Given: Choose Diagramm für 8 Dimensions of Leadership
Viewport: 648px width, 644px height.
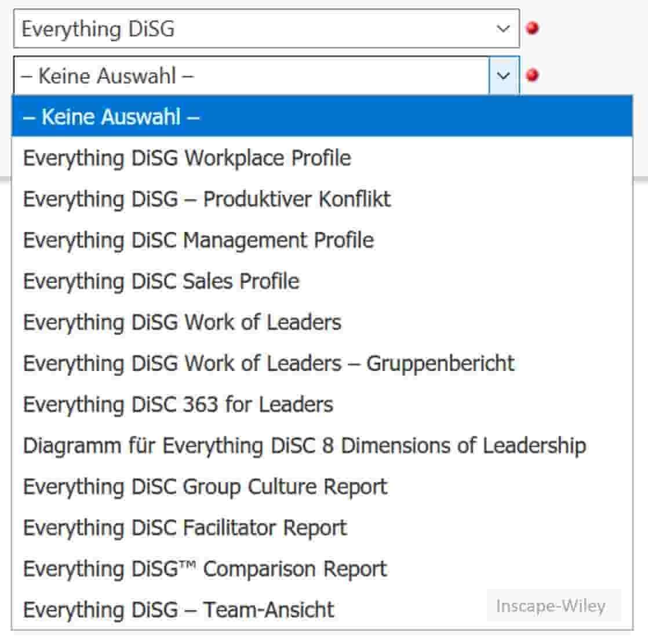Looking at the screenshot, I should tap(304, 446).
